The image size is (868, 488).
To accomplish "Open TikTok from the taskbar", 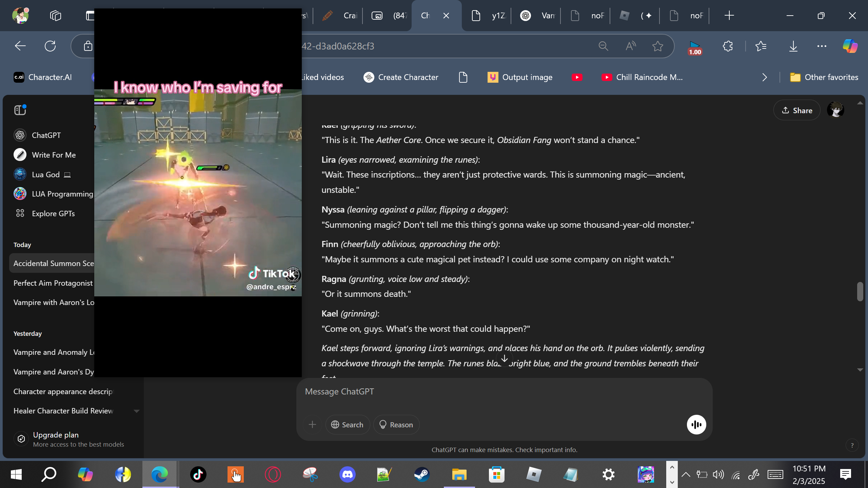I will [198, 474].
